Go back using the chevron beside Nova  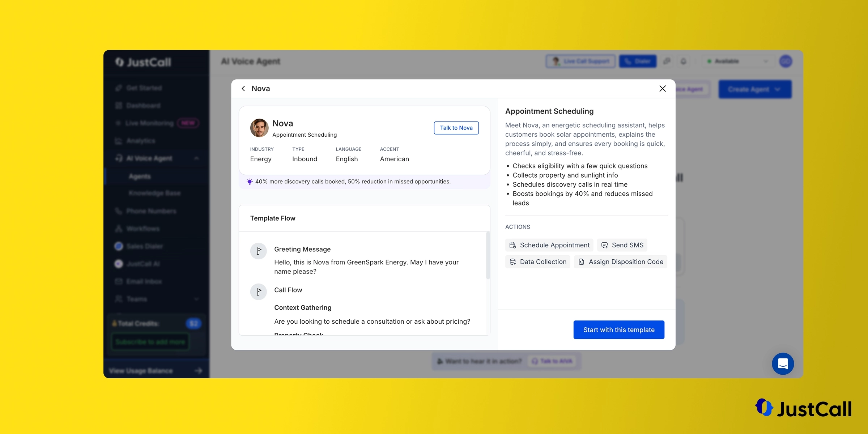click(243, 89)
